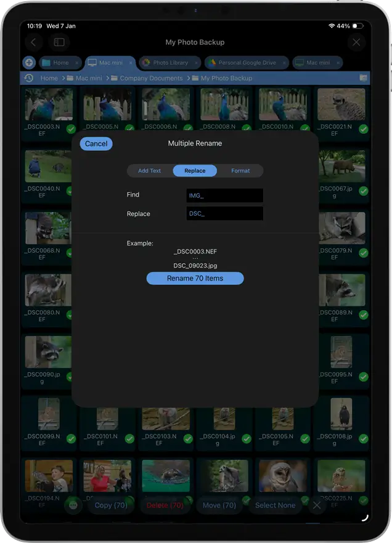The image size is (392, 543).
Task: Deselect checkmark on _DSC0089.NEF
Action: 364,315
